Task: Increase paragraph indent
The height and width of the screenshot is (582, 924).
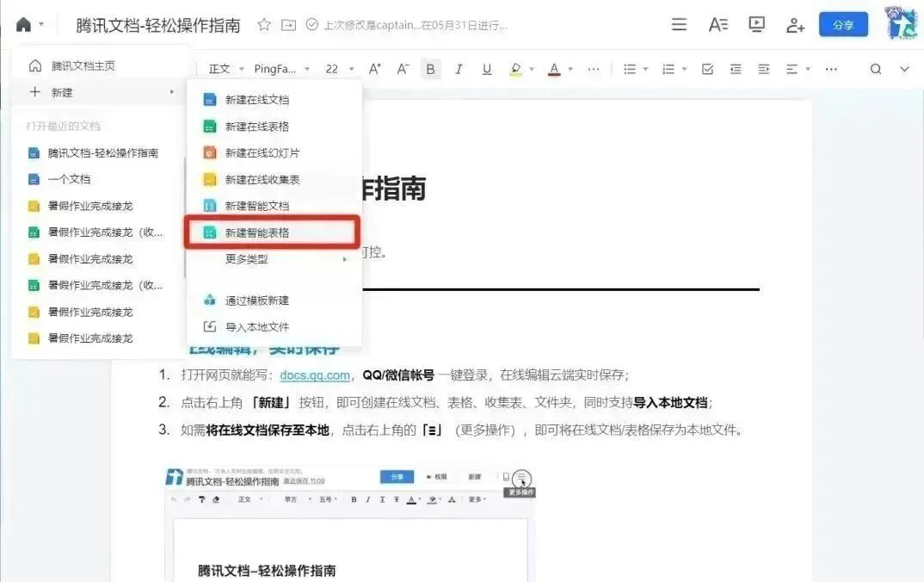Action: [764, 69]
